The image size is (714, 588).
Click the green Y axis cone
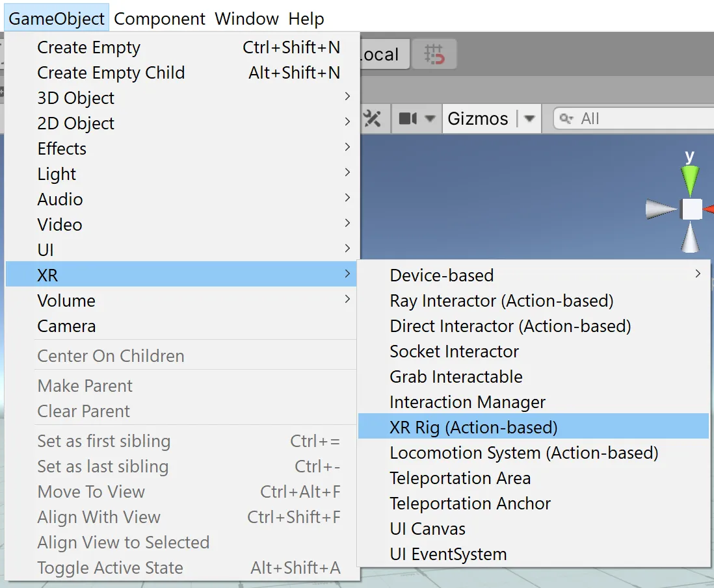[689, 179]
